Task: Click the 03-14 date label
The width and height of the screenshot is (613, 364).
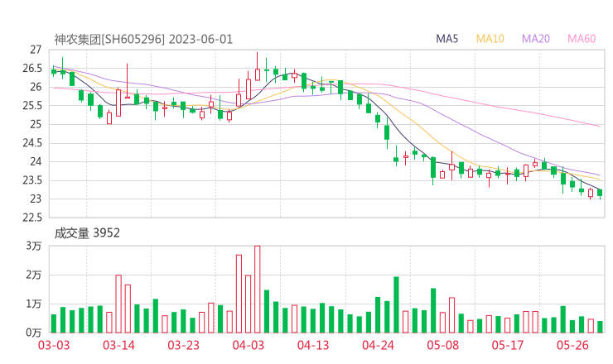Action: (118, 345)
